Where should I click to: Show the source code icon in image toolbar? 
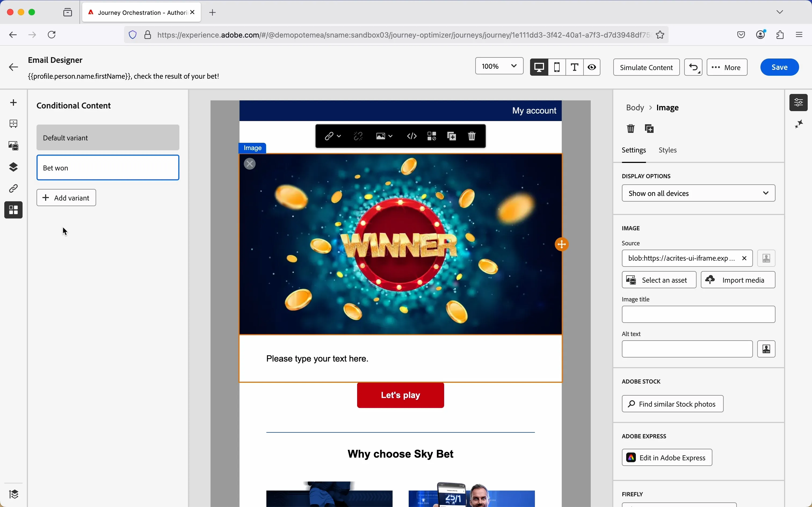pyautogui.click(x=412, y=136)
